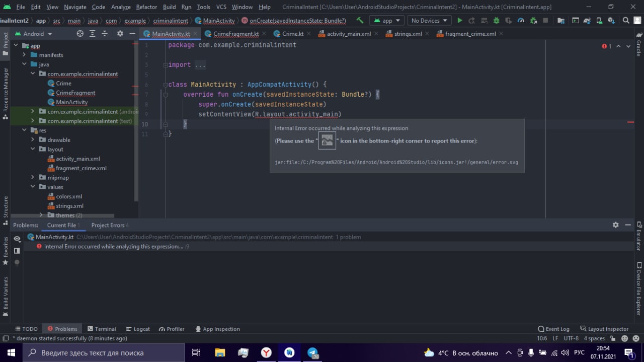Screen dimensions: 644x362
Task: Toggle the Emulator side panel
Action: [x=639, y=236]
